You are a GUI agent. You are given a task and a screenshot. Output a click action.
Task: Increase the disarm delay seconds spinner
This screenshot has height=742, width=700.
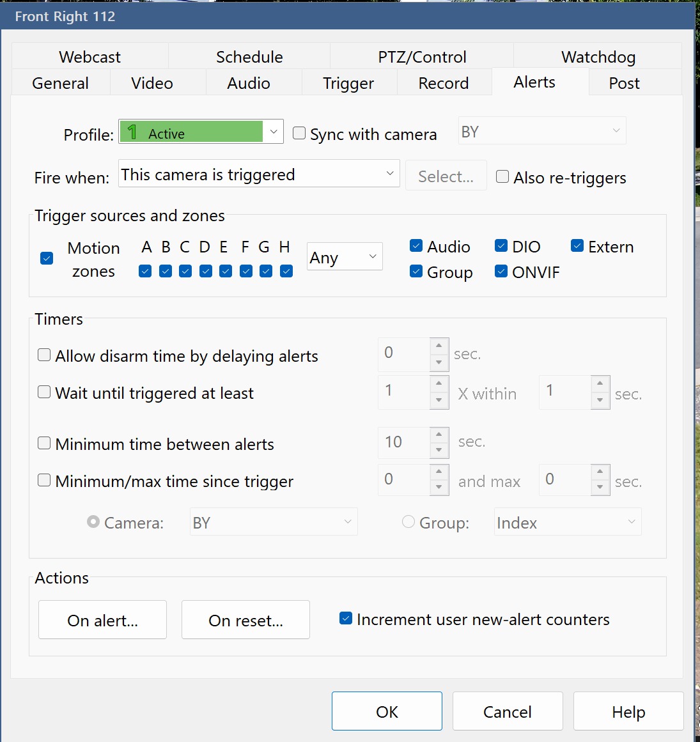click(439, 346)
